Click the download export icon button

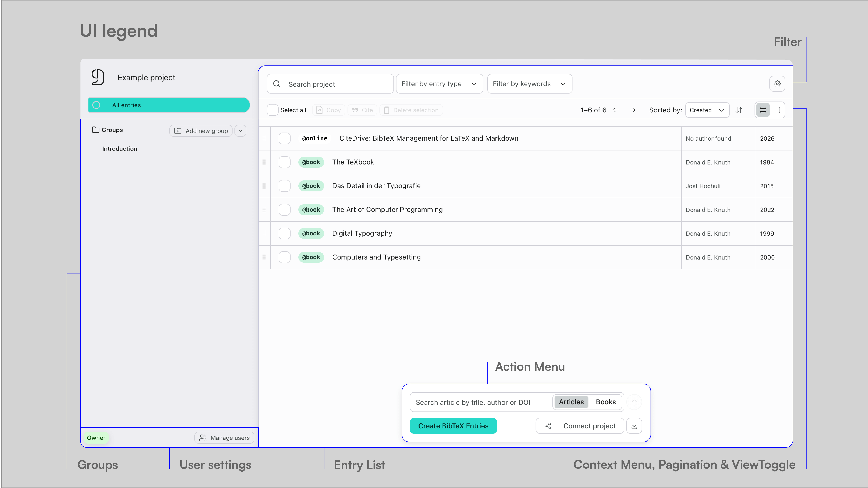click(634, 426)
